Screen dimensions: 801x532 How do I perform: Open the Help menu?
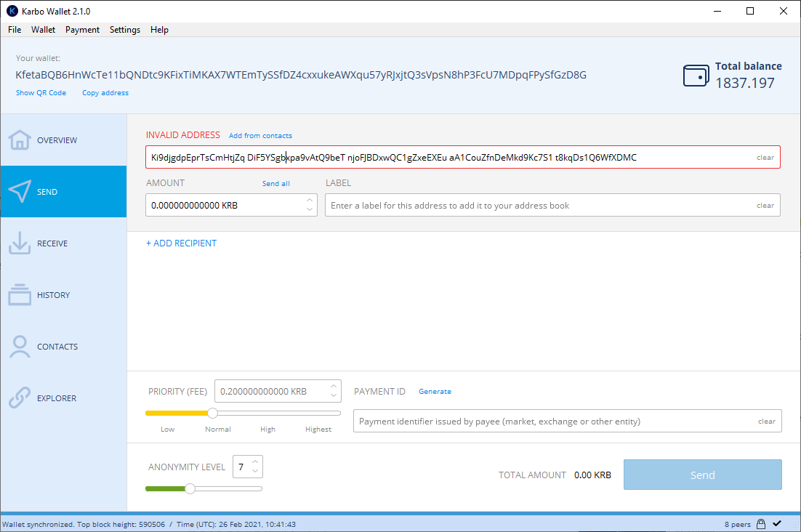click(x=159, y=30)
